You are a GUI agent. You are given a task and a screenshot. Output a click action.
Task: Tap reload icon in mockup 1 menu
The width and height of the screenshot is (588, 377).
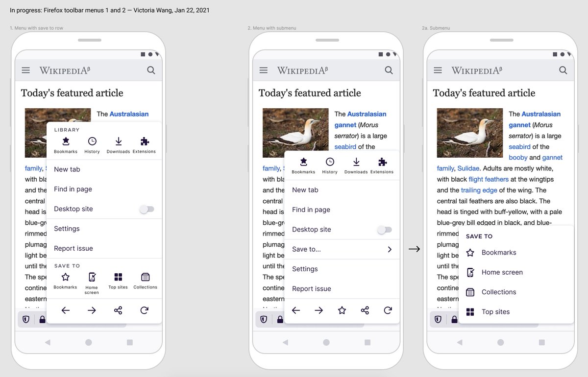[x=145, y=310]
